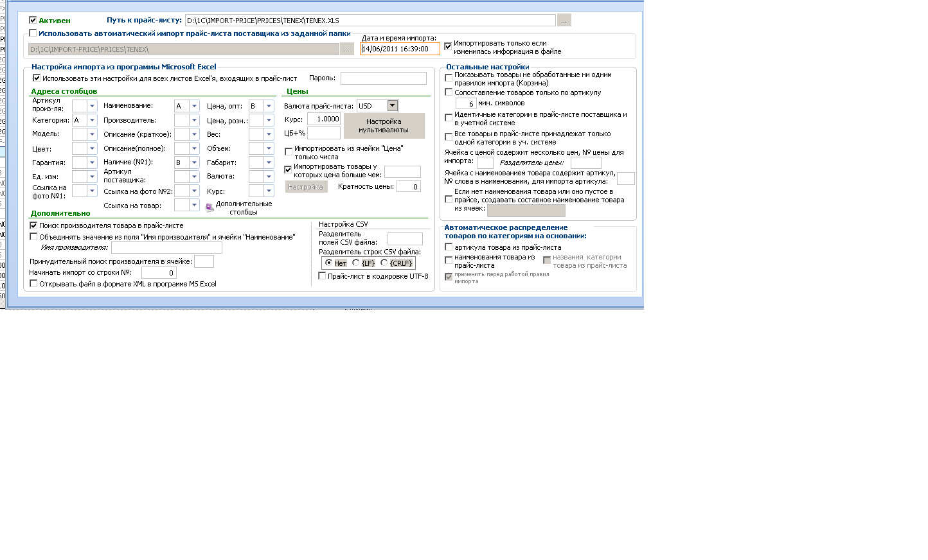Enable merging manufacturer name with Наименование
928x560 pixels.
pos(33,237)
